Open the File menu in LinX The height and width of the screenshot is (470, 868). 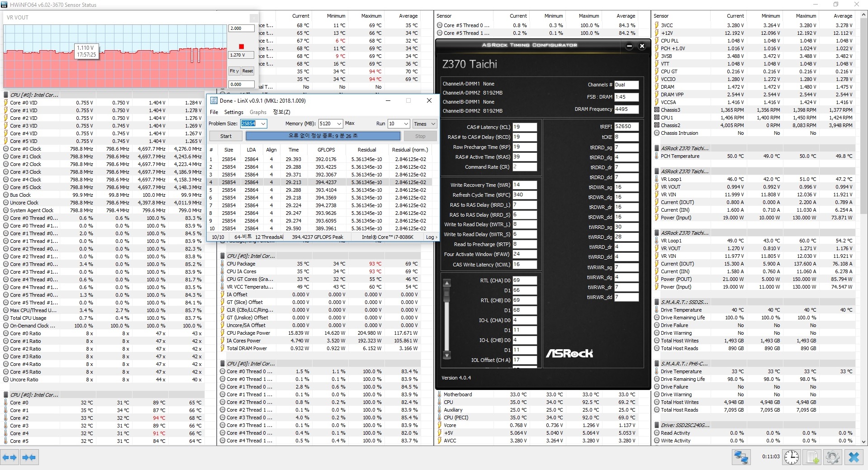[x=214, y=112]
